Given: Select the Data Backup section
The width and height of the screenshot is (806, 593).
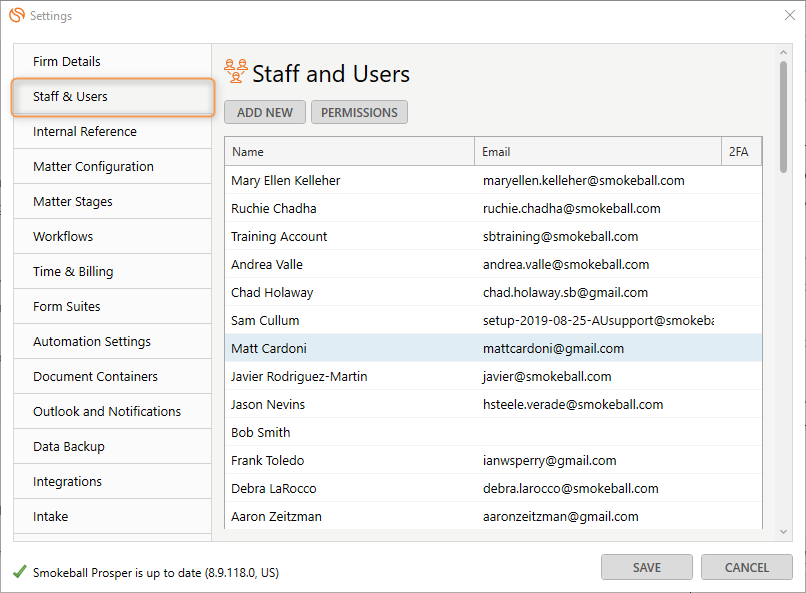Looking at the screenshot, I should [x=113, y=446].
